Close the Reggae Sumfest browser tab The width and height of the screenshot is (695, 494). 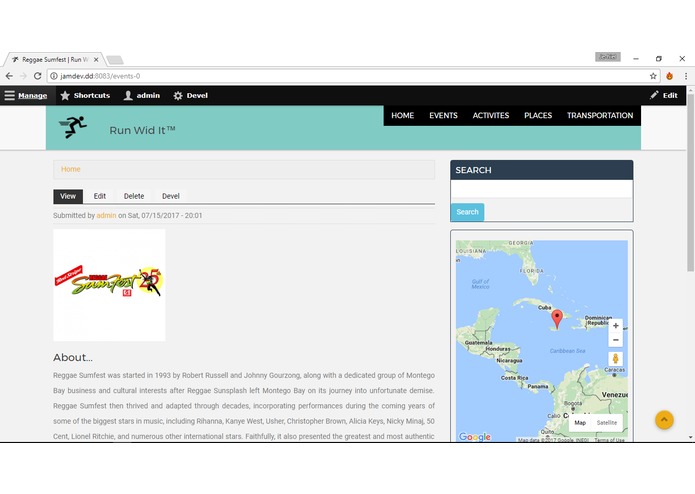click(96, 59)
